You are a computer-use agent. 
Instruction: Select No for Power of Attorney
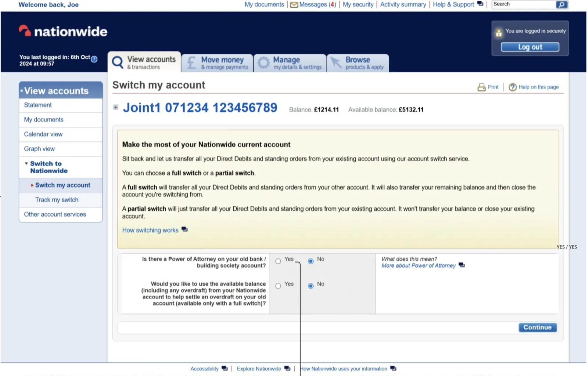point(311,261)
